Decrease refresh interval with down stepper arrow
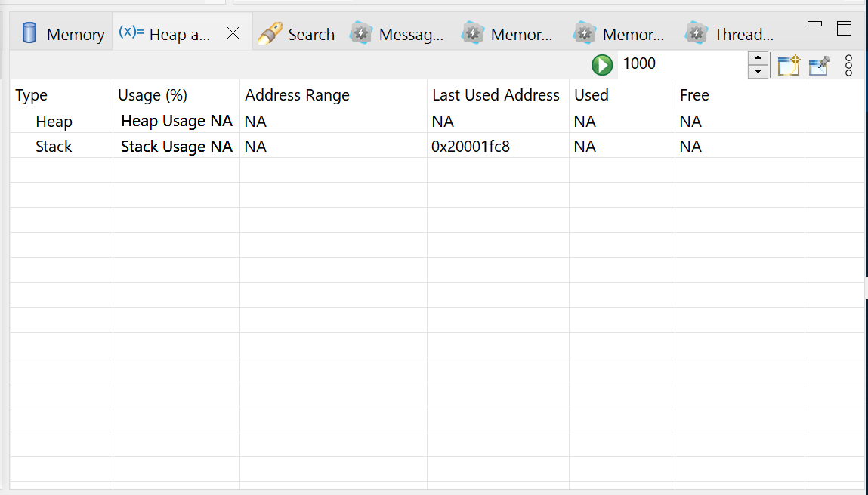 (x=758, y=70)
